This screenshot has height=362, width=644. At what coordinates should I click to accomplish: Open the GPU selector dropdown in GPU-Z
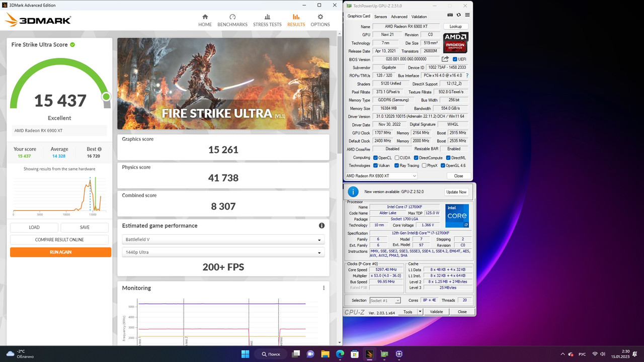(381, 176)
